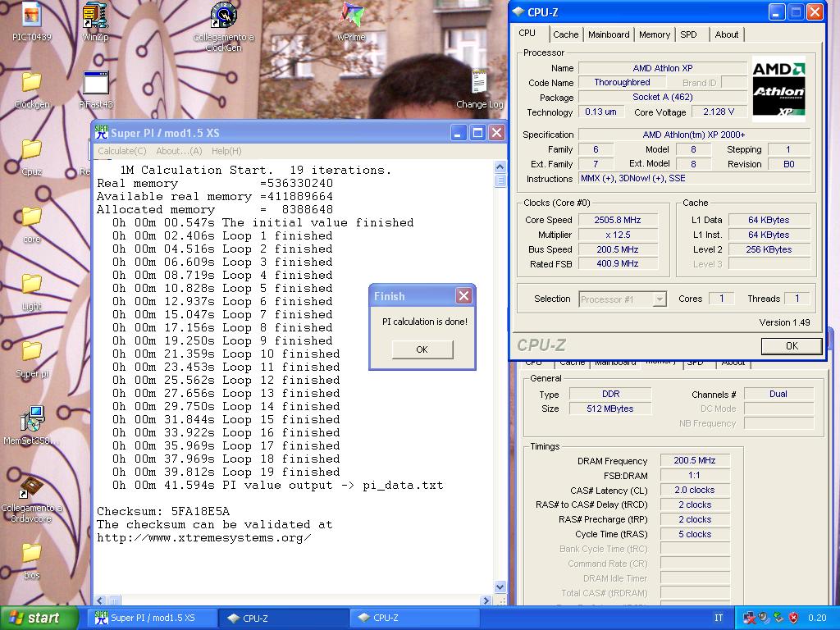Open the Cpuz folder on desktop

tap(32, 157)
